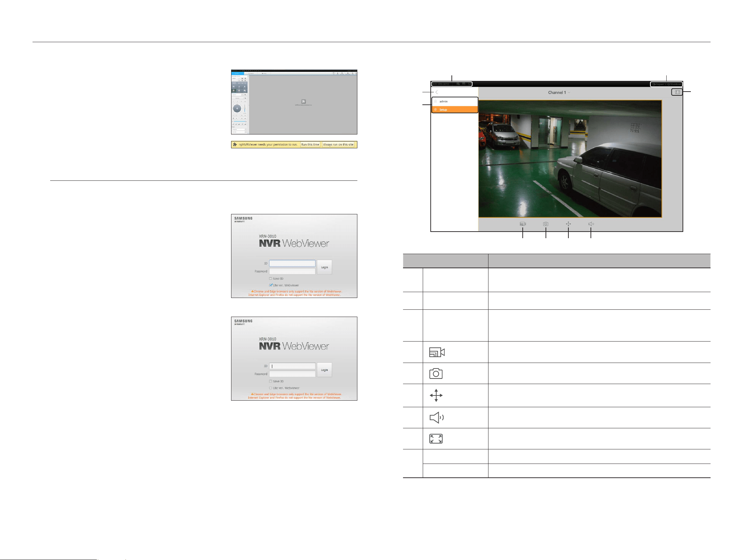Click the full screen icon in the legend table
The image size is (750, 560).
click(436, 439)
